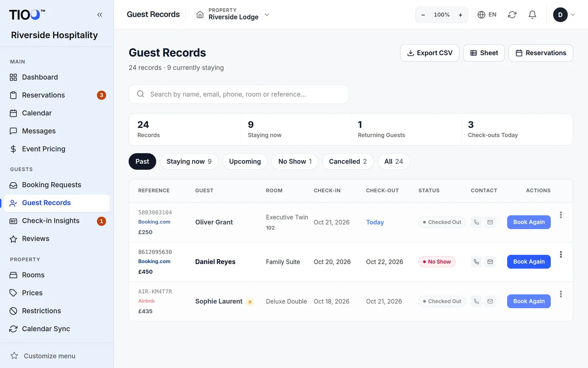Open Restrictions in the sidebar

click(x=57, y=311)
